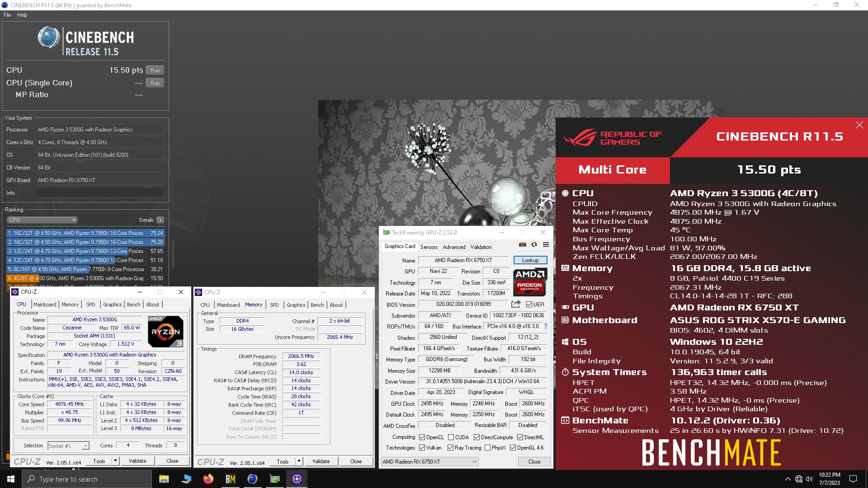Open the Ranking CPU dropdown
This screenshot has height=488, width=868.
click(x=42, y=220)
